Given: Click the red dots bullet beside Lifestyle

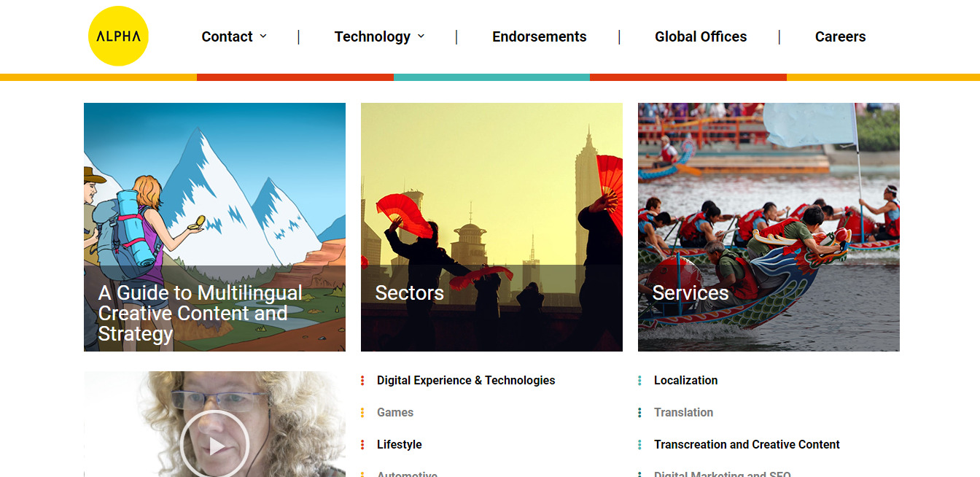Looking at the screenshot, I should 362,444.
